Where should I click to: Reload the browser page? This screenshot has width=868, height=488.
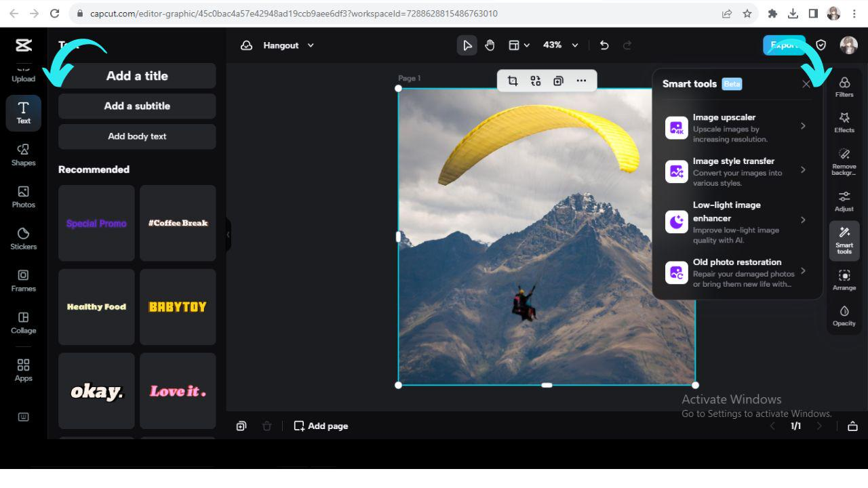[x=55, y=14]
